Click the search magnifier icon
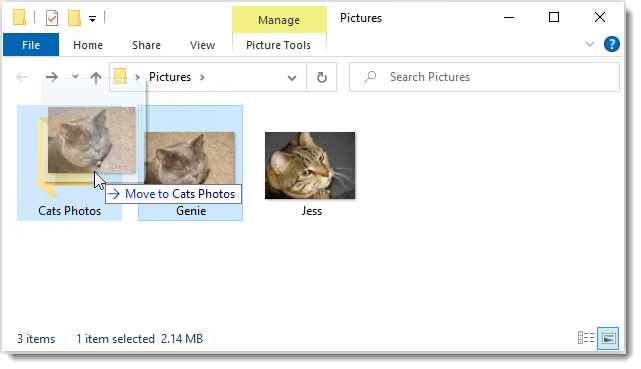 370,77
